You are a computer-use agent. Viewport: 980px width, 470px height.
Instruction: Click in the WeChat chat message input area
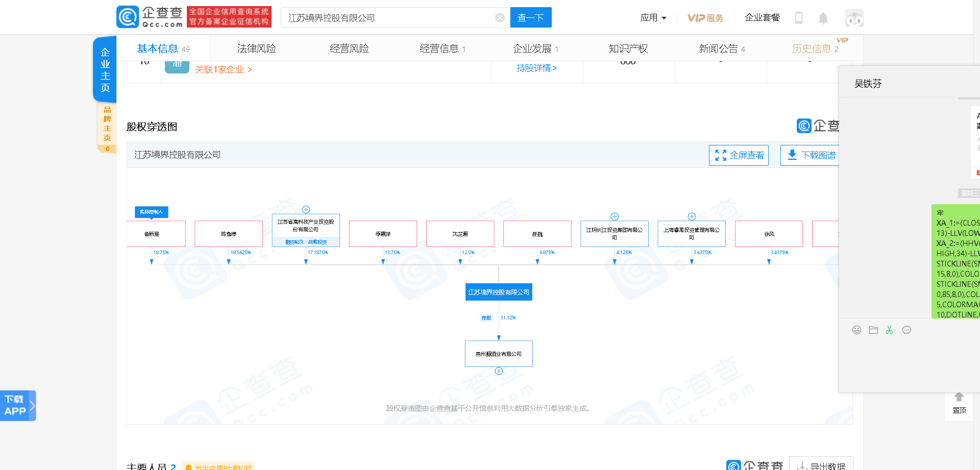910,364
